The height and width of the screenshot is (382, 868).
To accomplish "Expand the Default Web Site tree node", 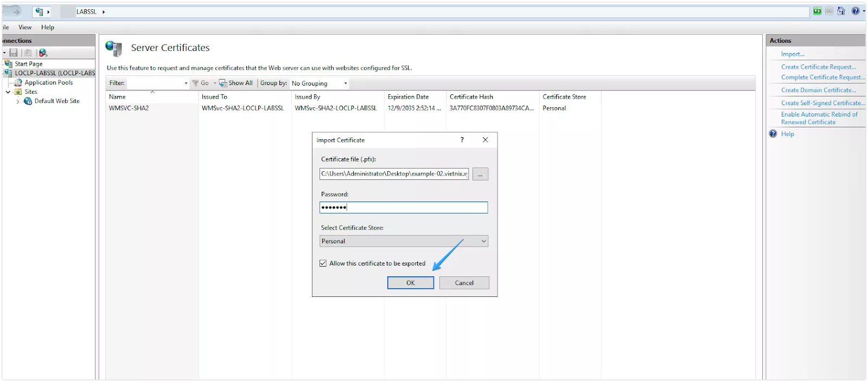I will [18, 101].
